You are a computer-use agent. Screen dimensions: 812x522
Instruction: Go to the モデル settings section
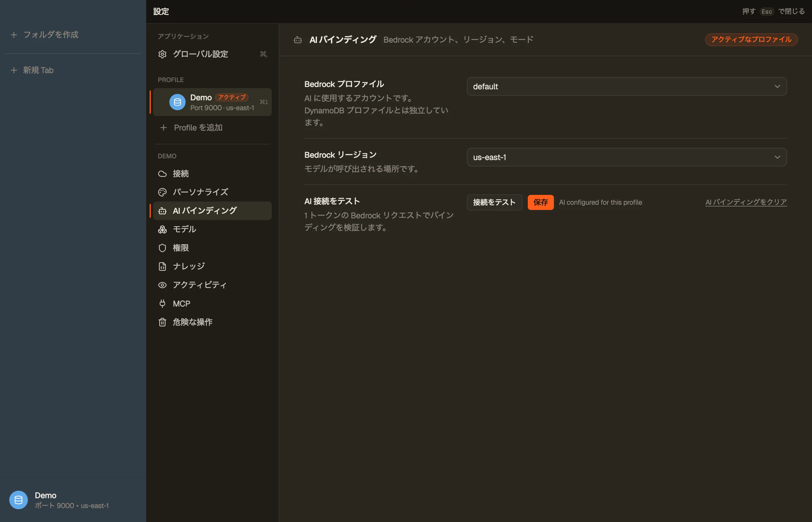[x=213, y=229]
